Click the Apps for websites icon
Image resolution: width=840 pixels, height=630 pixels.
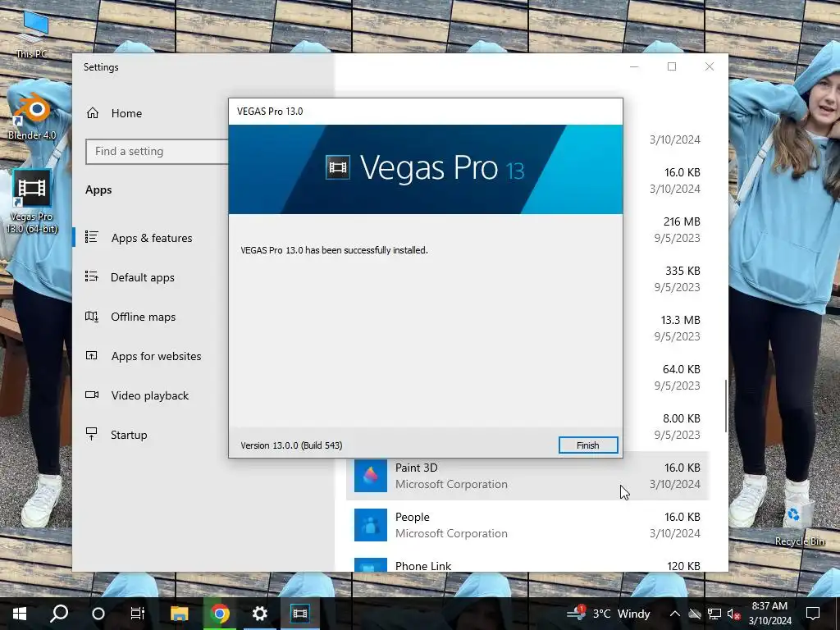[92, 355]
